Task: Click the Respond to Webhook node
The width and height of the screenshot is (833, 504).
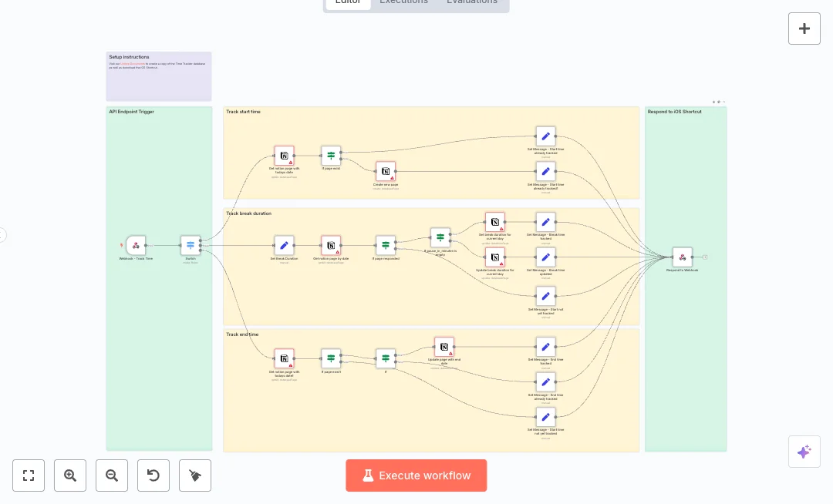Action: pyautogui.click(x=682, y=257)
